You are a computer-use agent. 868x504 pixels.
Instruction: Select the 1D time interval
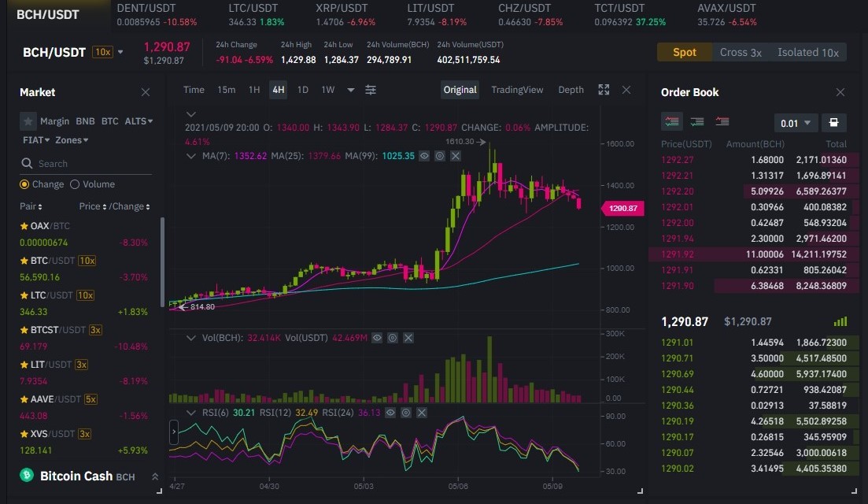point(302,90)
